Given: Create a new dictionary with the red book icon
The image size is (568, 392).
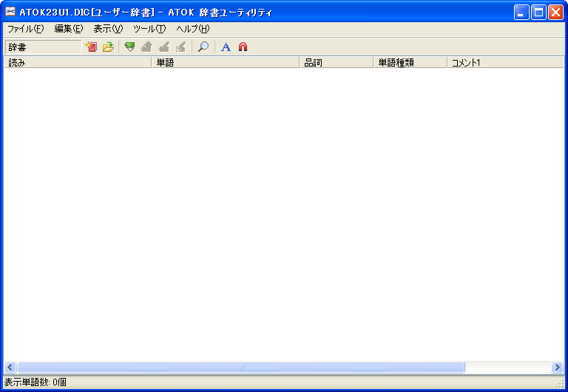Looking at the screenshot, I should pyautogui.click(x=91, y=47).
